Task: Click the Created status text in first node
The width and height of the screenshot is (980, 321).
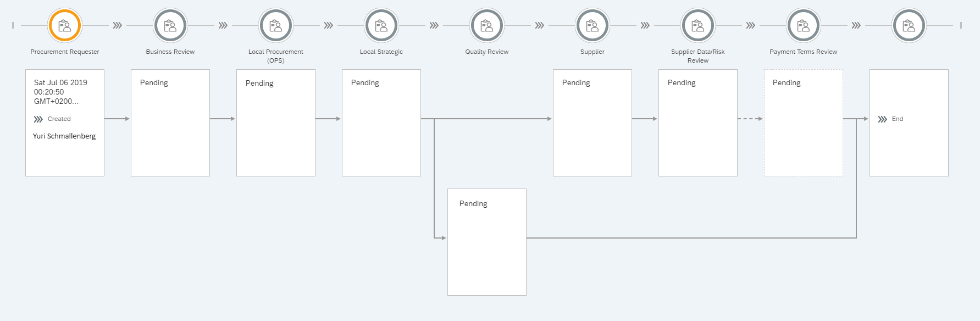Action: pyautogui.click(x=59, y=119)
